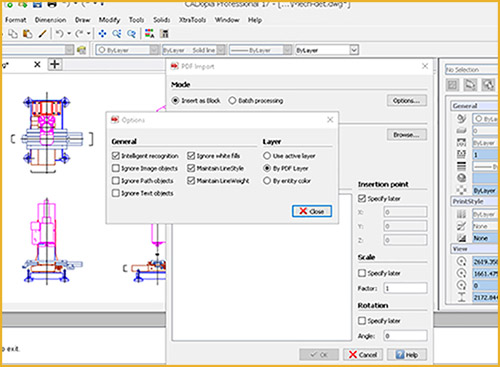The width and height of the screenshot is (500, 367).
Task: Open the Format menu
Action: tap(15, 20)
